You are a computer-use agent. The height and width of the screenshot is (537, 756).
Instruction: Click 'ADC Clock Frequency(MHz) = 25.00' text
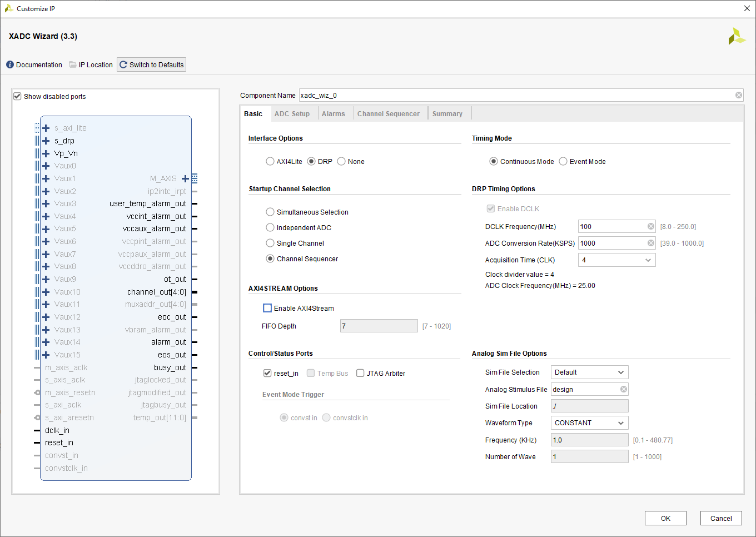[540, 286]
